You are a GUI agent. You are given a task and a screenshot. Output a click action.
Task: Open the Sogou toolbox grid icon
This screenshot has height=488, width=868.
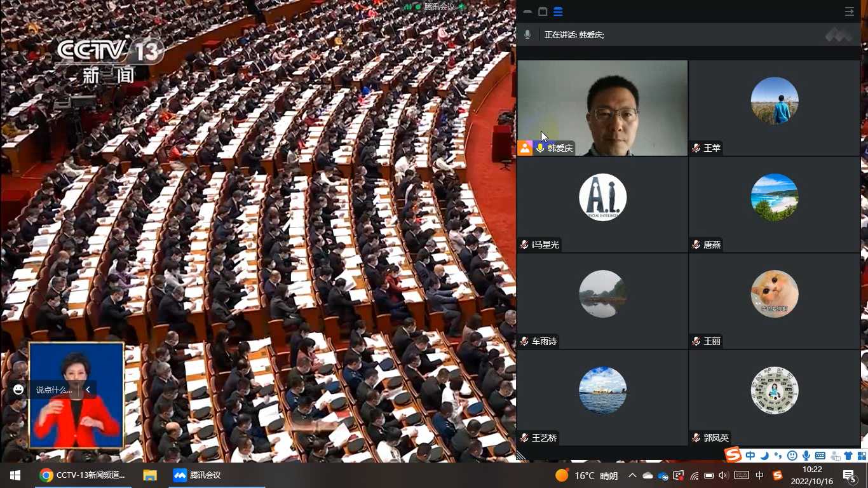(x=861, y=456)
